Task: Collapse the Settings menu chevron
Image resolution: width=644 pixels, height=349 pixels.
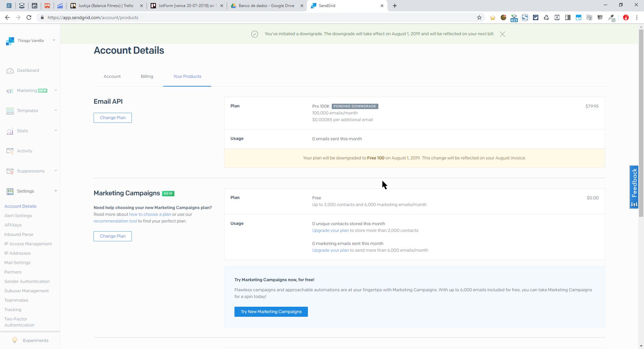Action: pyautogui.click(x=56, y=191)
